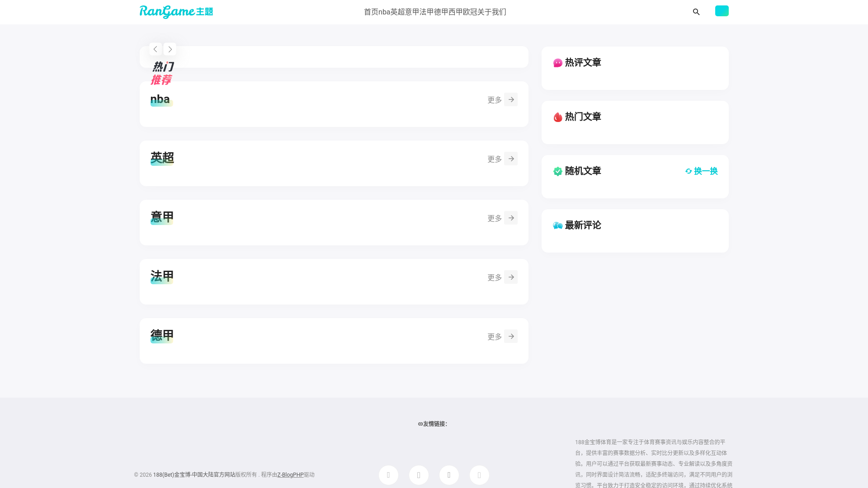Click the arrow icon in 法甲 section

tap(511, 277)
